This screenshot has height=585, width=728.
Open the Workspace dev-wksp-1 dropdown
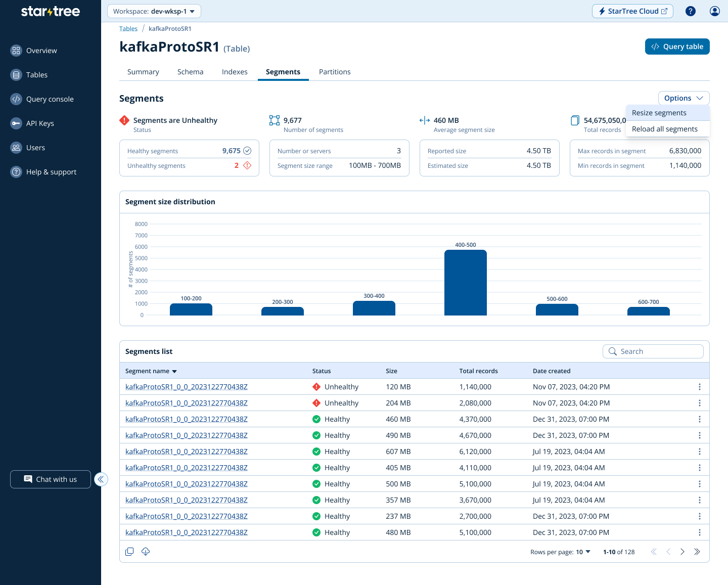coord(154,11)
